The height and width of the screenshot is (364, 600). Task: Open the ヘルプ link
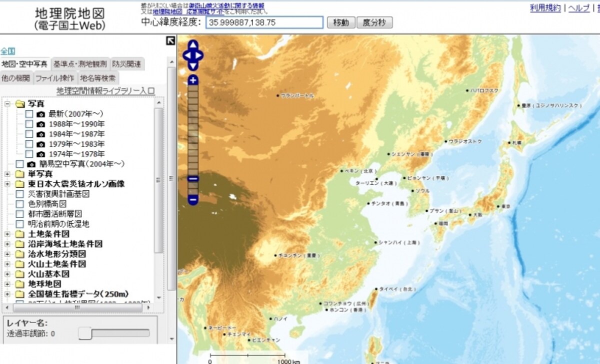click(x=579, y=8)
